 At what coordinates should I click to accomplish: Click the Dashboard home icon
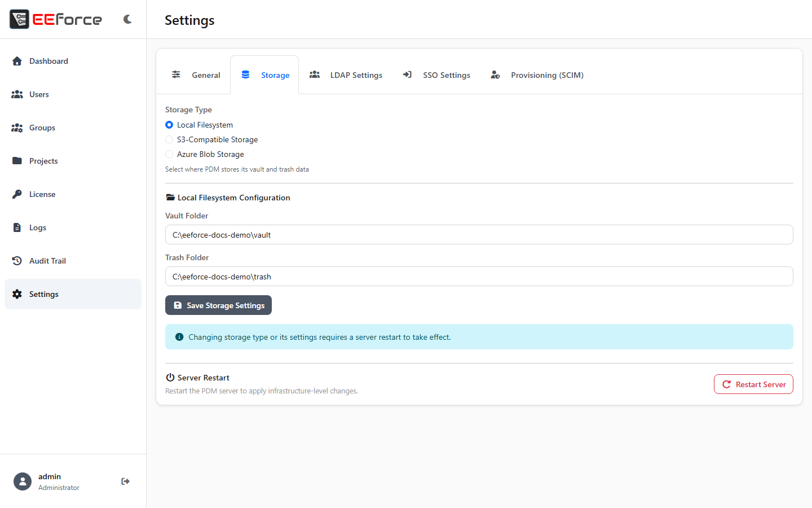tap(17, 61)
